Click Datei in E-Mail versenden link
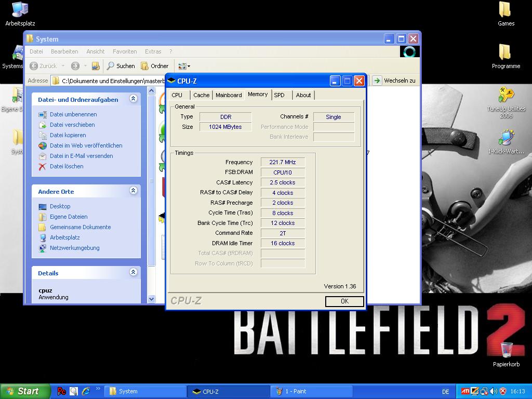 [x=82, y=156]
